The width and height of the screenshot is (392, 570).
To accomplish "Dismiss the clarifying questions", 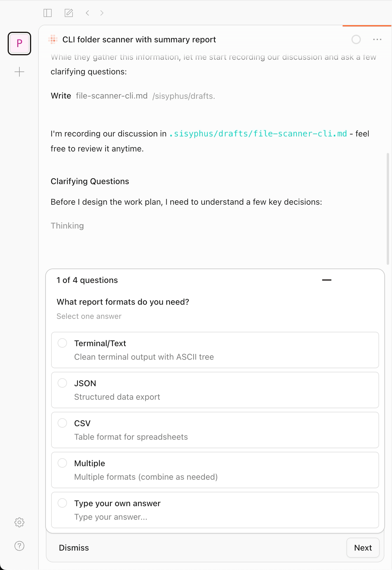I will pos(74,548).
